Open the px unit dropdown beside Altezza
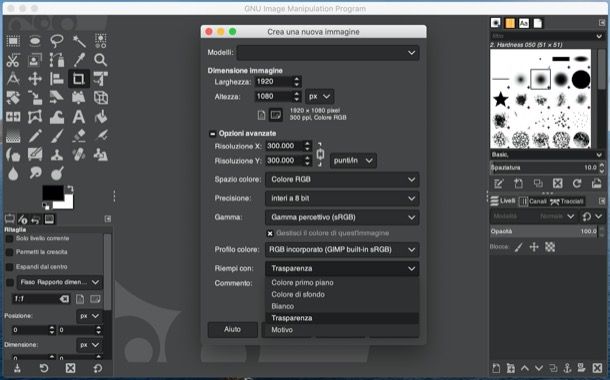The image size is (610, 380). coord(319,96)
